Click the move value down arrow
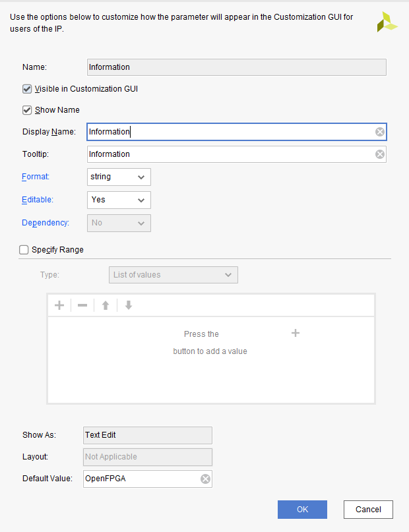Image resolution: width=409 pixels, height=532 pixels. (x=129, y=305)
